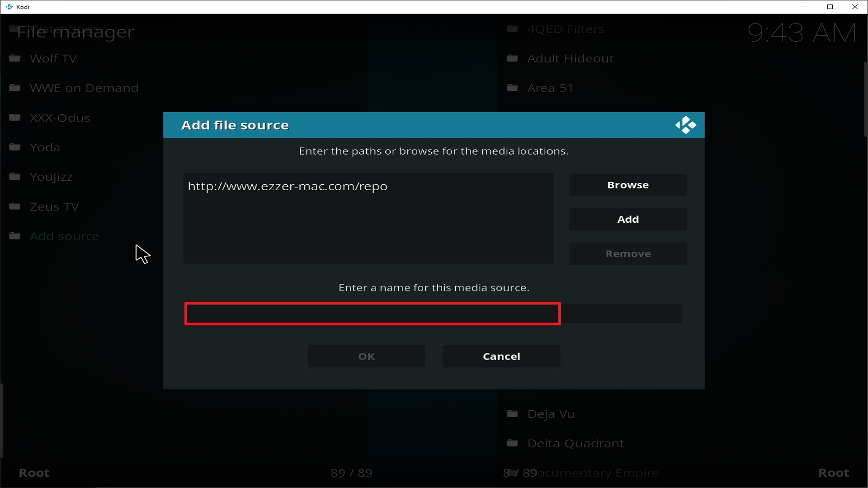
Task: Open the 4QED Filters folder icon
Action: (512, 29)
